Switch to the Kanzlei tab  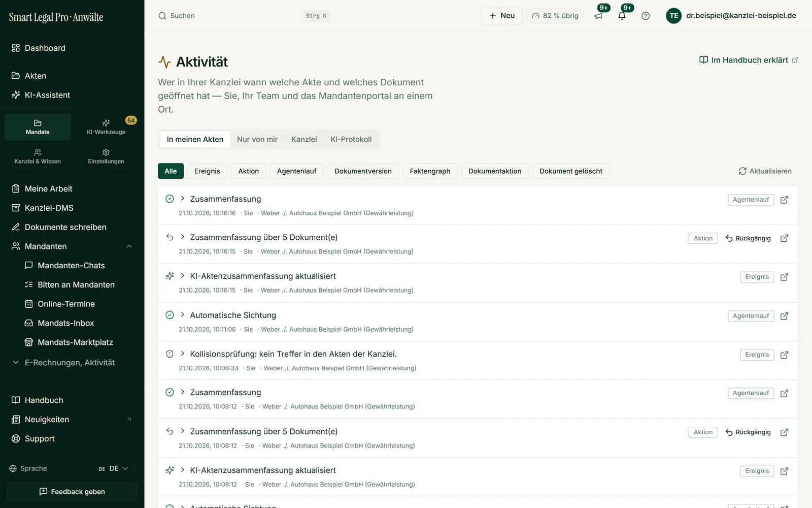304,139
